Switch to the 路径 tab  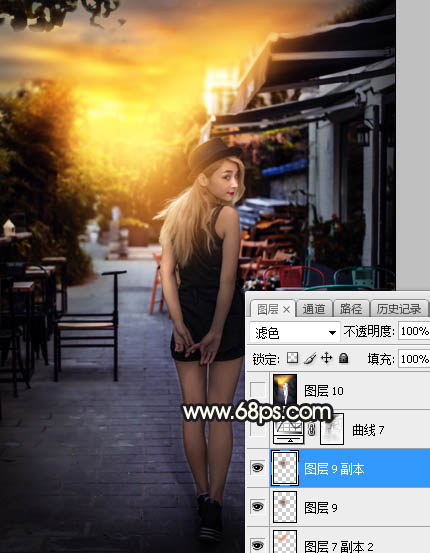pos(351,309)
